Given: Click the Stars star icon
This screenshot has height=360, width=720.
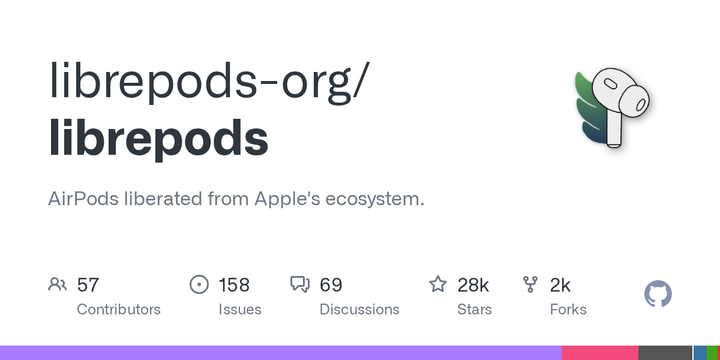Looking at the screenshot, I should [438, 284].
